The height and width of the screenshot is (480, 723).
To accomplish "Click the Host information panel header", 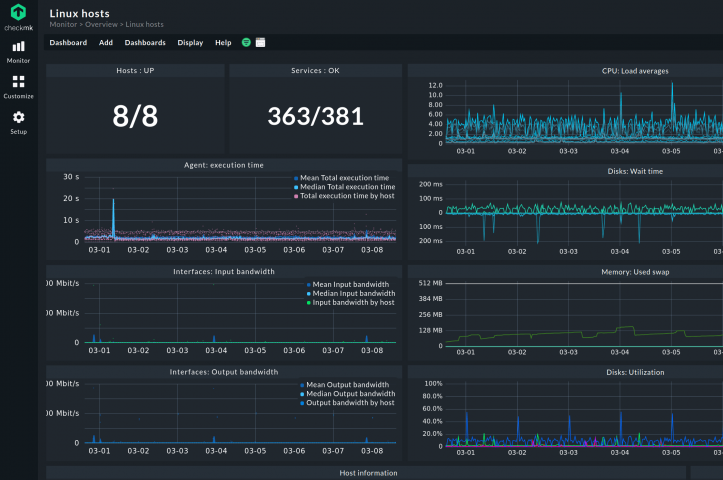I will 367,473.
